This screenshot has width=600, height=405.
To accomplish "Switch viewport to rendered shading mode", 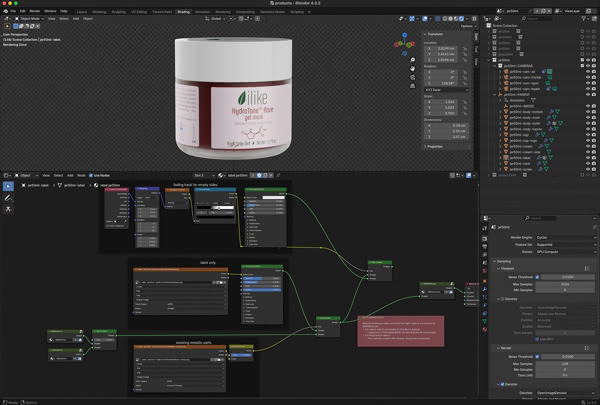I will coord(461,18).
